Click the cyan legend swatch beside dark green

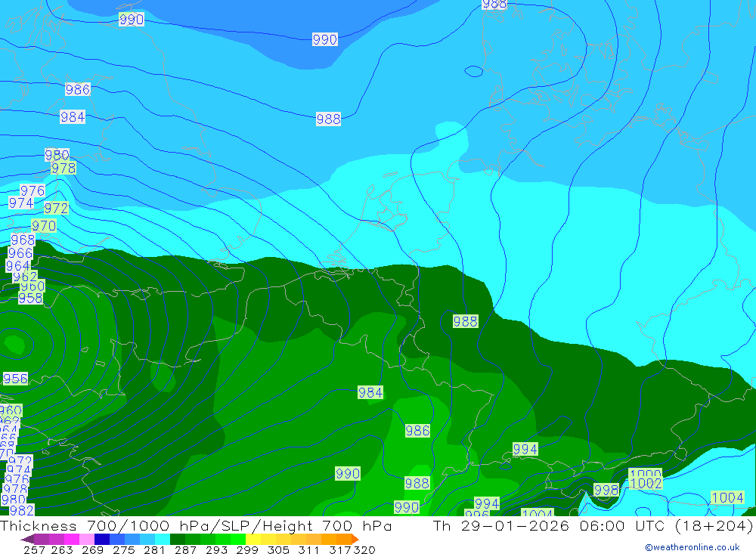point(163,539)
